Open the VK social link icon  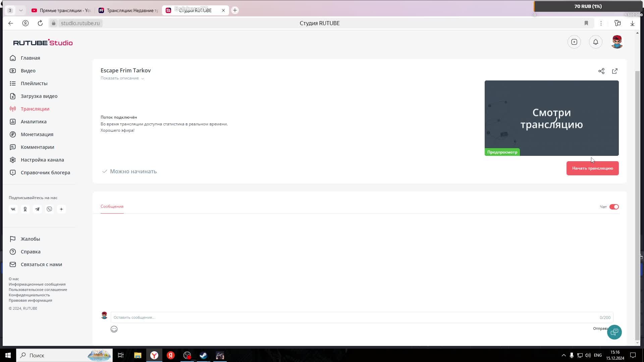[x=13, y=209]
